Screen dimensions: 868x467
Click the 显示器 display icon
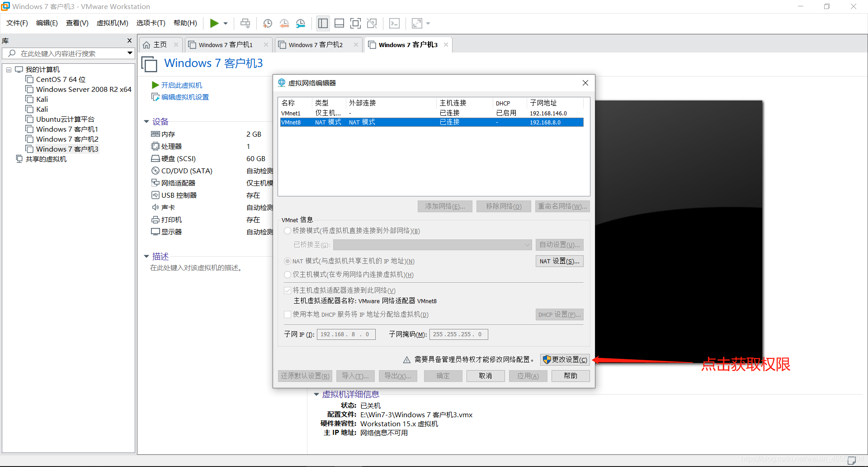point(156,232)
